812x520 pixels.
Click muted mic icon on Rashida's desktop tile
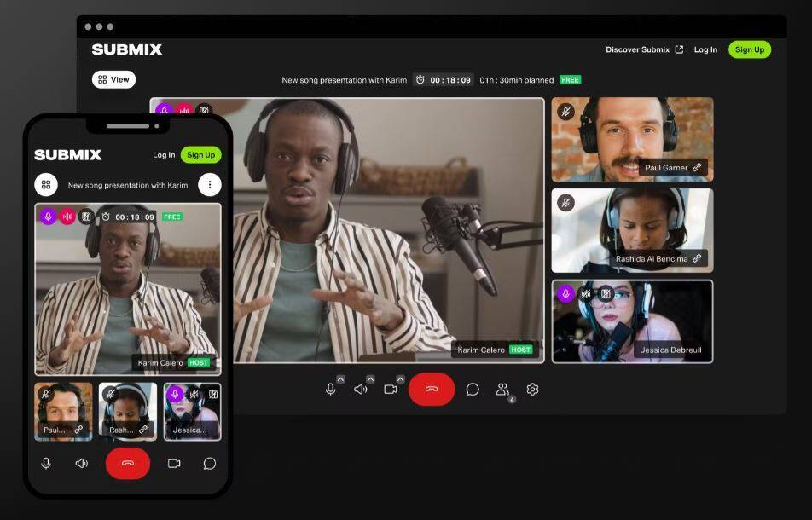point(565,203)
